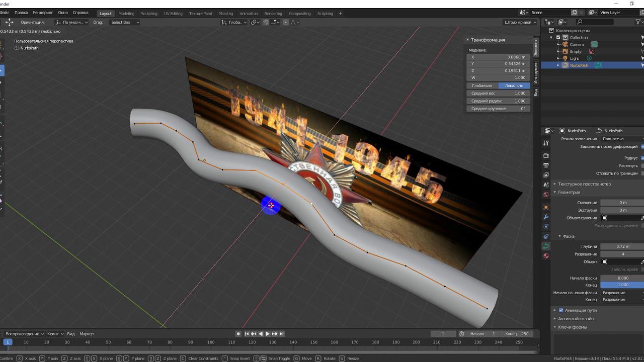Open the Render properties tab
The height and width of the screenshot is (362, 644).
(x=546, y=155)
